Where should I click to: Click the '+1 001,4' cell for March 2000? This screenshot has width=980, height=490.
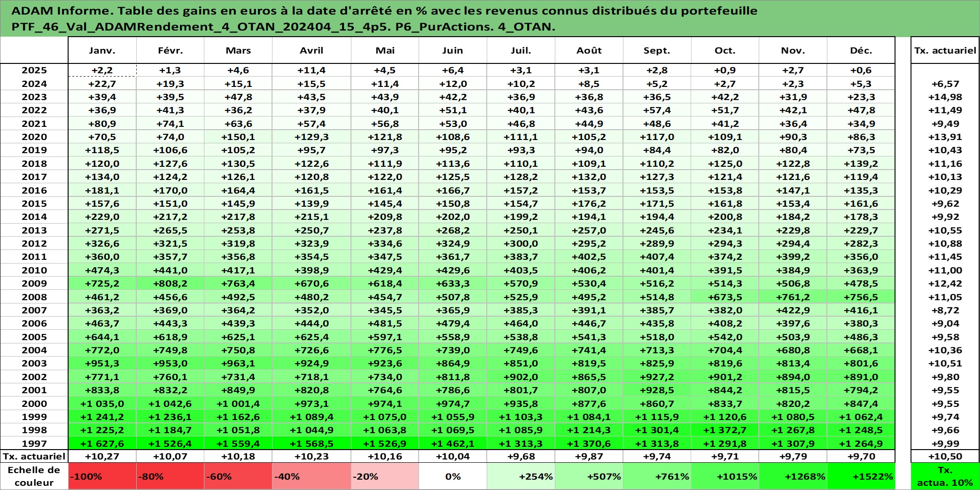click(x=238, y=404)
